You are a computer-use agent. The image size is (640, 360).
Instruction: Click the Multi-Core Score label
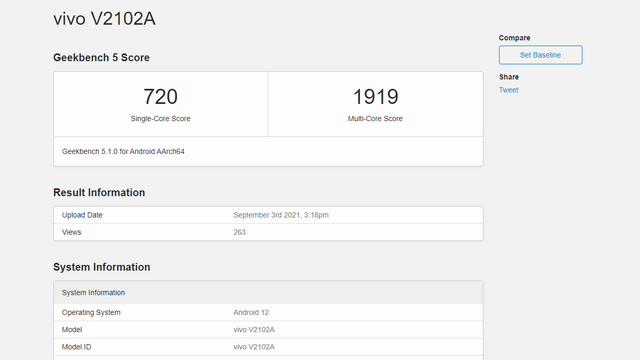coord(375,118)
